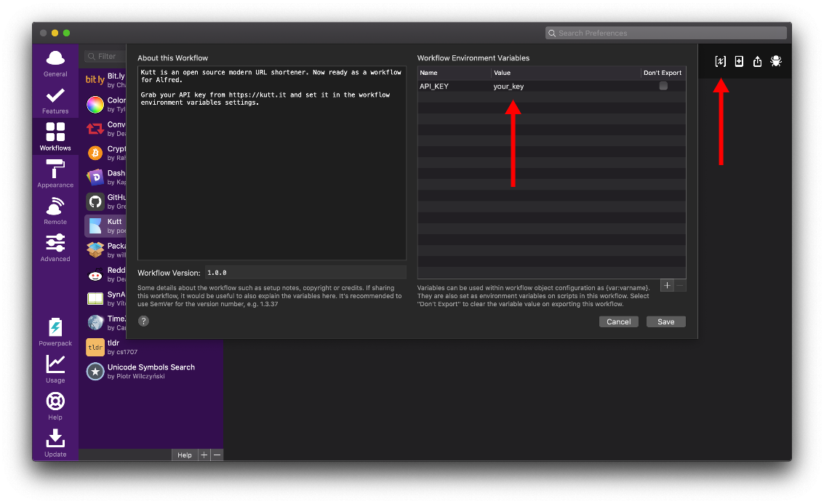Viewport: 824px width, 504px height.
Task: Select the TimeZones workflow with globe icon
Action: coord(105,323)
